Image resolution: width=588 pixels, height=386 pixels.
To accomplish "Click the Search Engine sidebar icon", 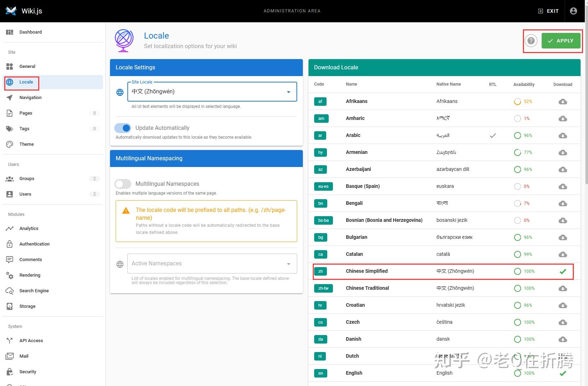I will coord(10,290).
